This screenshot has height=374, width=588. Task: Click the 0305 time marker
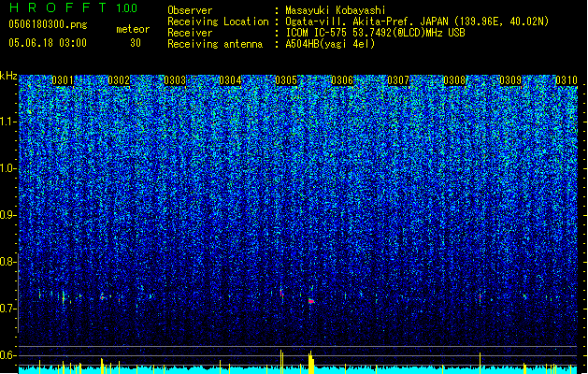(286, 80)
